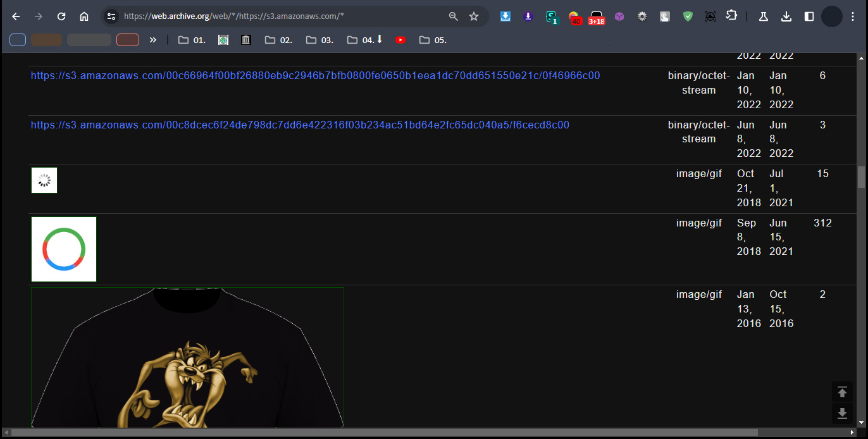The height and width of the screenshot is (439, 868).
Task: Open the archive building bookmark icon
Action: click(246, 40)
